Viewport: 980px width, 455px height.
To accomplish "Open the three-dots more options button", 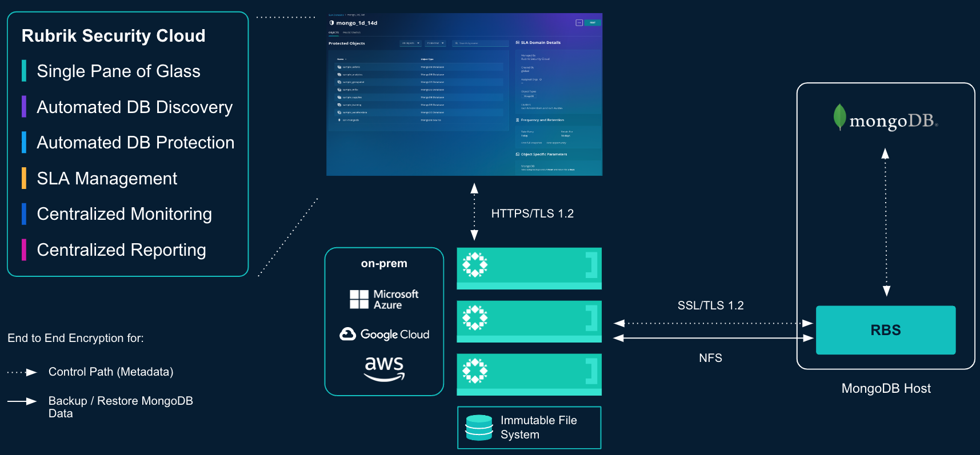I will click(579, 23).
